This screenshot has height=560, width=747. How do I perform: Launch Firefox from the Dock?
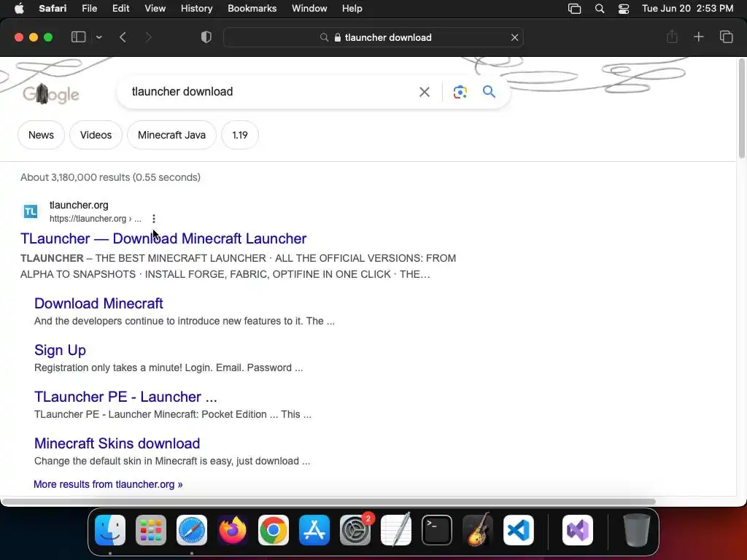pos(233,530)
